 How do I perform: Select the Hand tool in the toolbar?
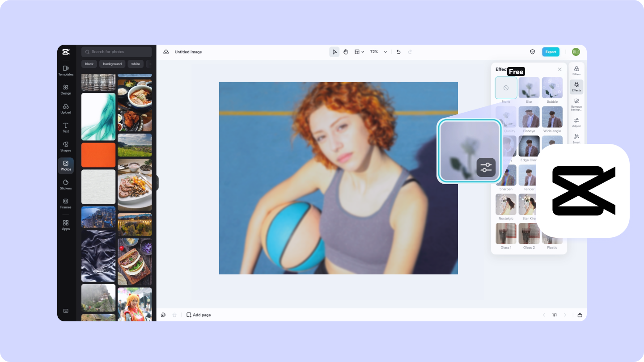click(x=346, y=51)
